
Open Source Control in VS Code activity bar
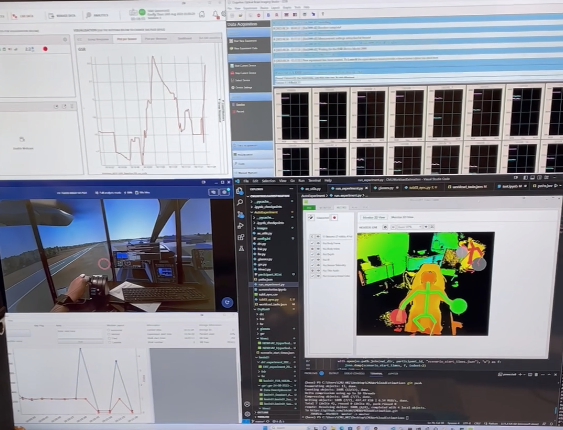point(241,215)
